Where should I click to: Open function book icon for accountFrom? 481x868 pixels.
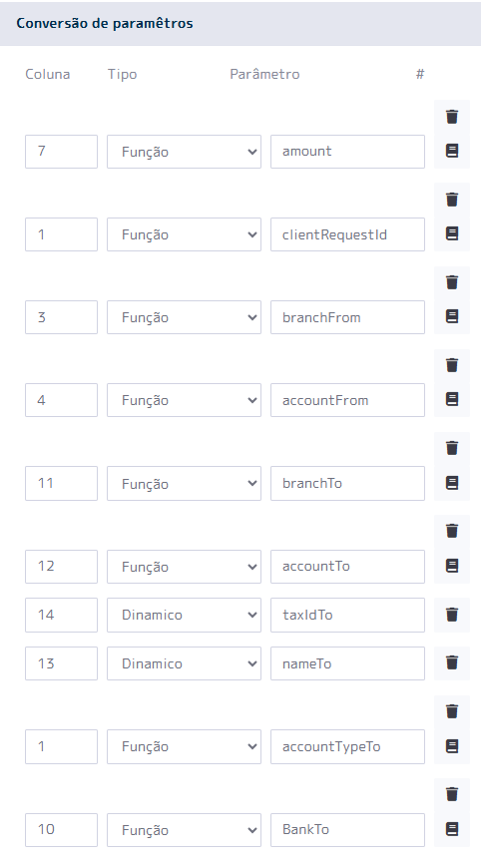click(x=452, y=398)
